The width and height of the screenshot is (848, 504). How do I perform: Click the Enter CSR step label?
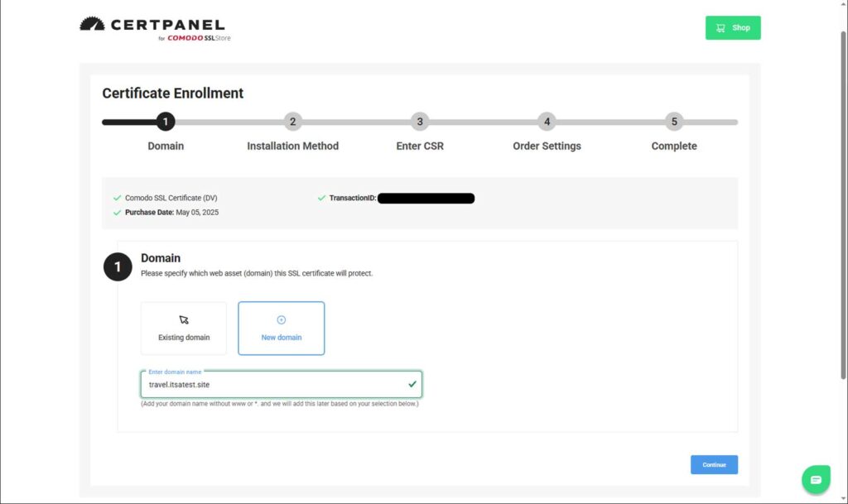[x=420, y=146]
